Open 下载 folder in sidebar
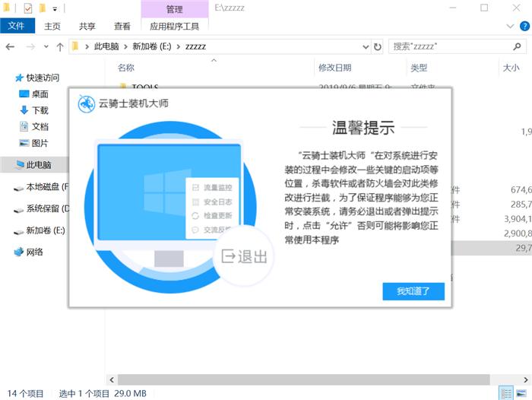Viewport: 532px width, 400px height. point(40,110)
